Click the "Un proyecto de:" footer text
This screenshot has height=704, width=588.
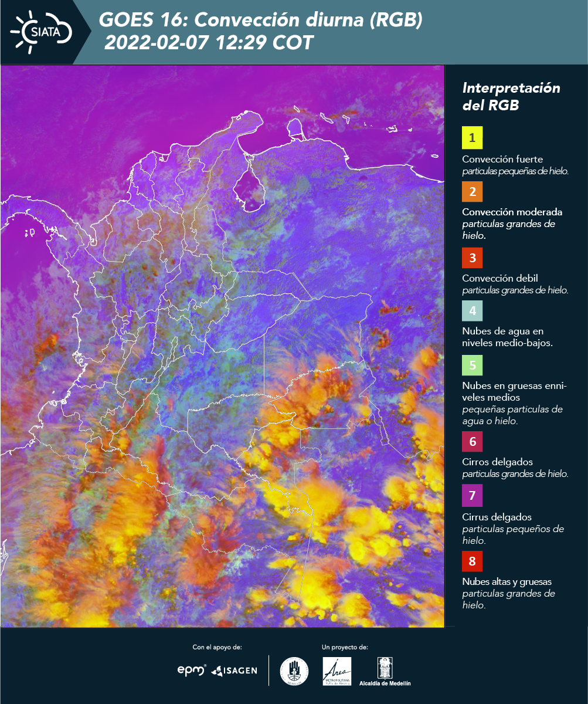click(x=345, y=647)
